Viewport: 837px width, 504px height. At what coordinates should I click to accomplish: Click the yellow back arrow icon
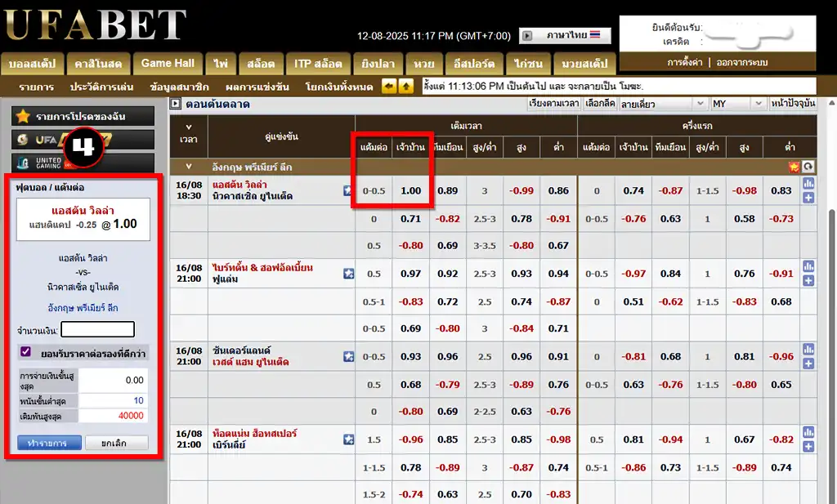coord(389,87)
